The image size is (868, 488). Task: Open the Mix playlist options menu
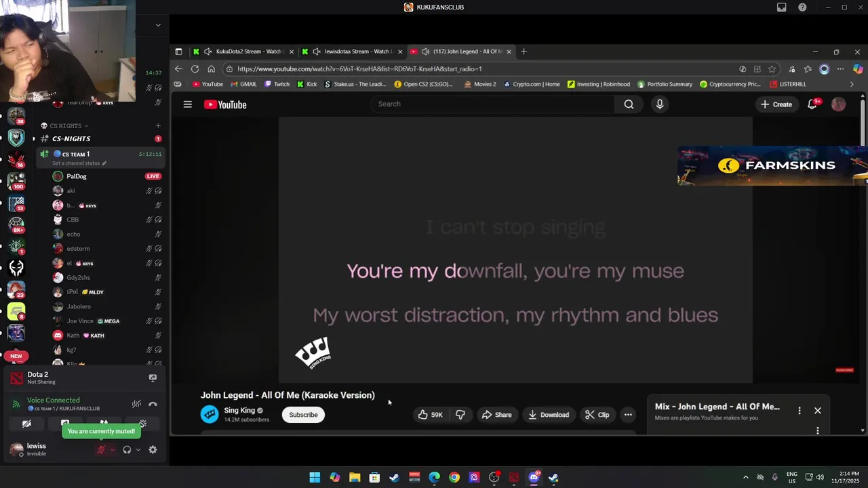point(800,411)
